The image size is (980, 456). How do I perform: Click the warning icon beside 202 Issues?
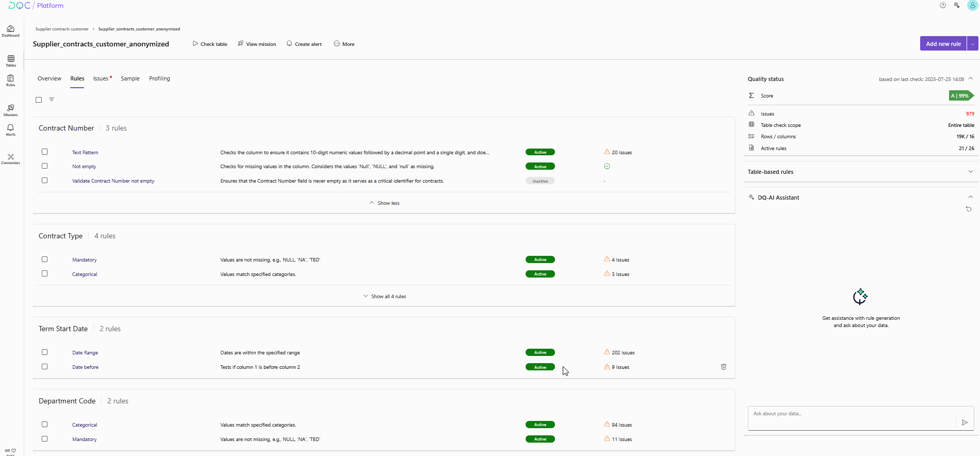click(x=607, y=352)
